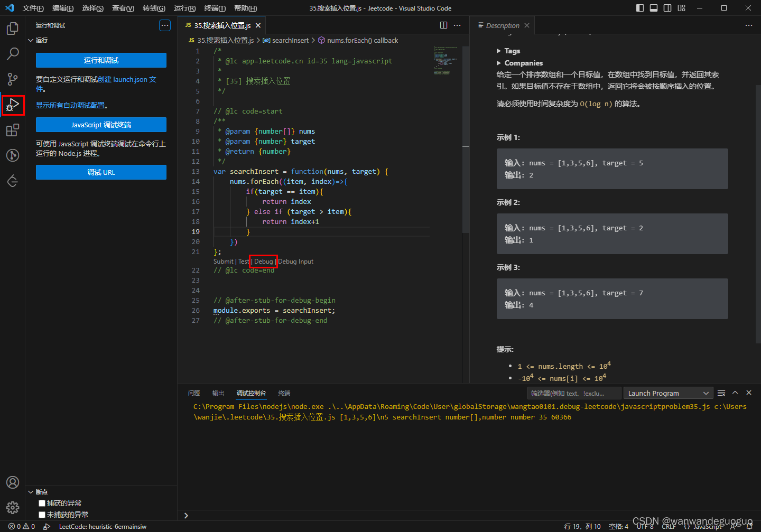Image resolution: width=761 pixels, height=532 pixels.
Task: Click the debug console filter input field
Action: point(573,393)
